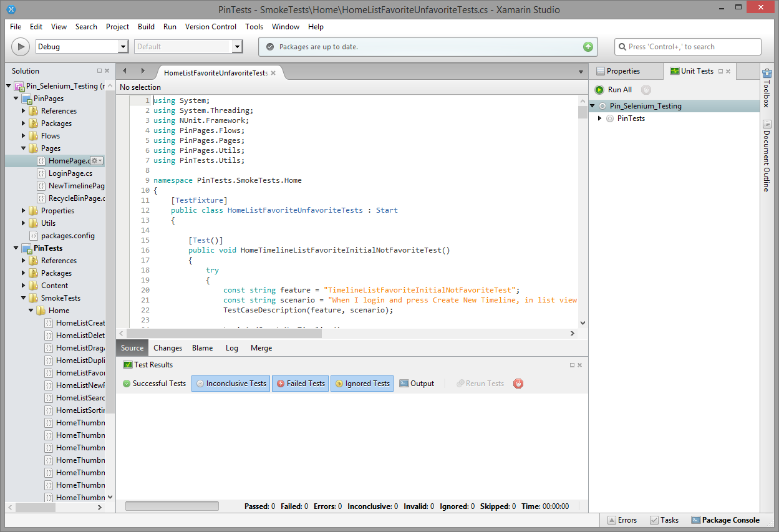Toggle Successful Tests filter
The height and width of the screenshot is (532, 779).
coord(154,384)
